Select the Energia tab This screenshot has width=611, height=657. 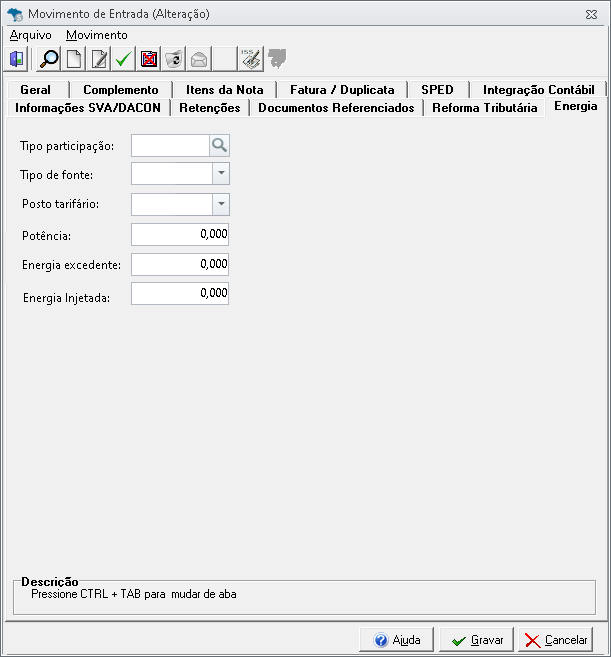[575, 106]
